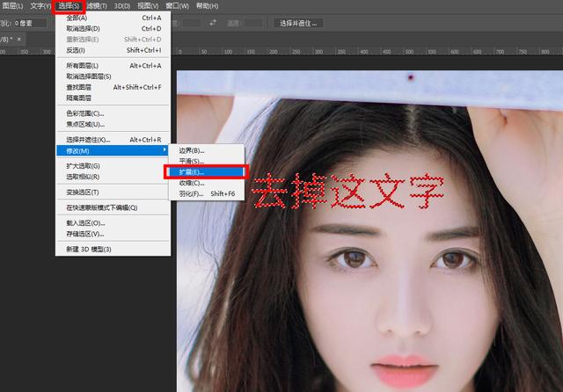Viewport: 563px width, 392px height.
Task: Choose 羽化(F)... in submenu
Action: pyautogui.click(x=207, y=193)
